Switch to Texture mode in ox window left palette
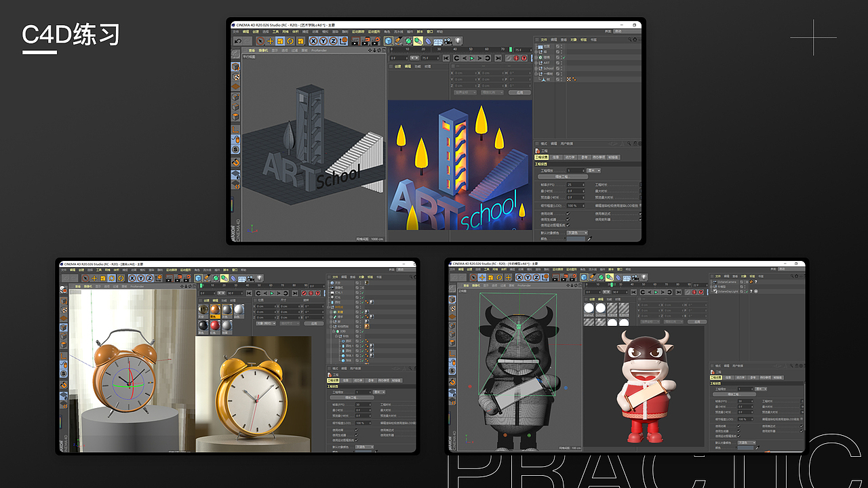 [453, 307]
